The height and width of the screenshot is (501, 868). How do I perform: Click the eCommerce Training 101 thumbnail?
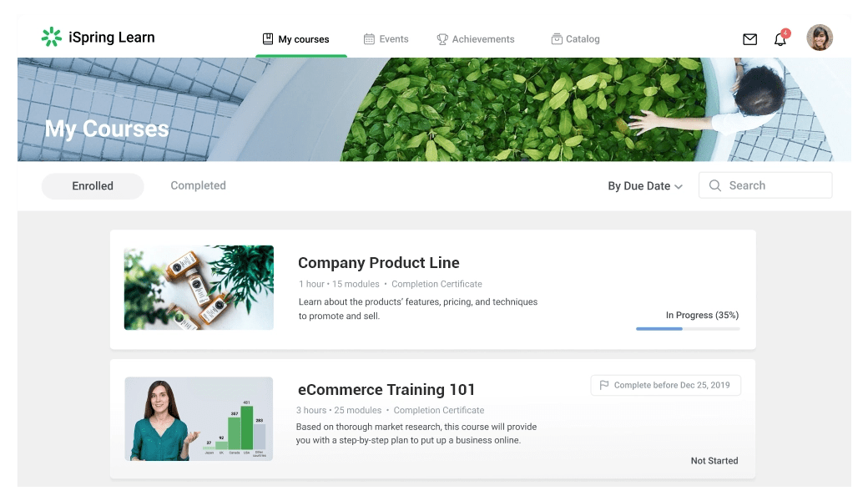click(199, 417)
